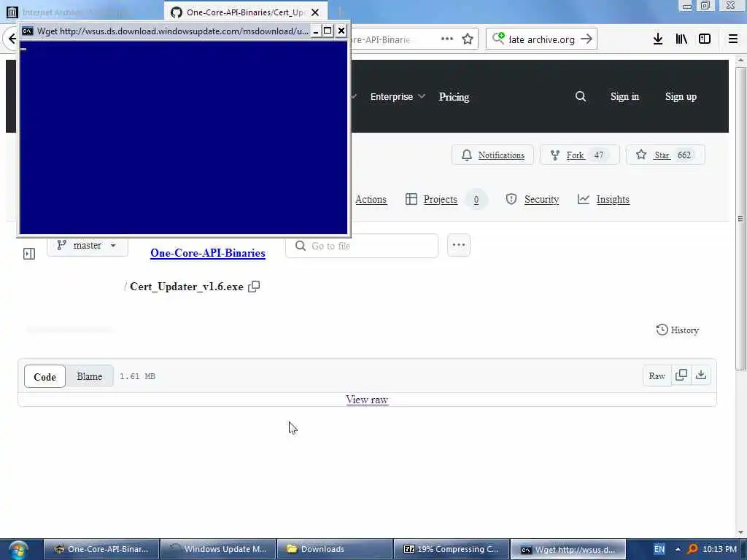Open the master branch selector dropdown
The image size is (747, 560).
88,246
